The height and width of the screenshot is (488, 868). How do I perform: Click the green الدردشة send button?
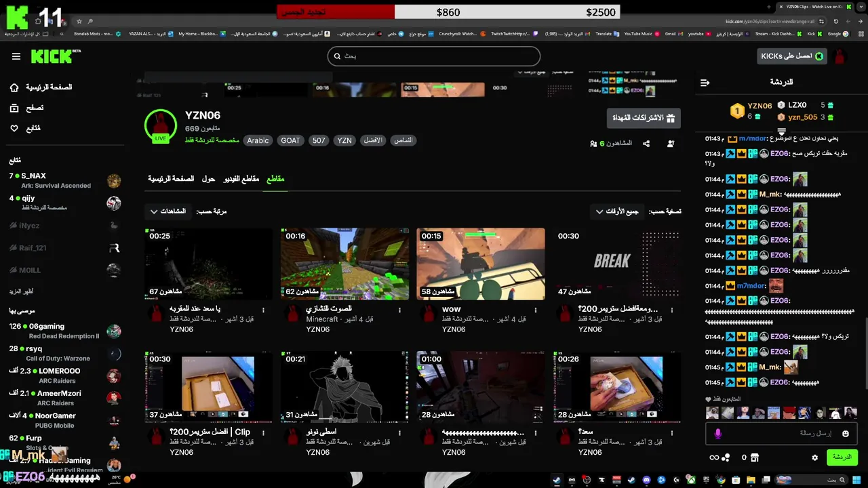pos(842,457)
